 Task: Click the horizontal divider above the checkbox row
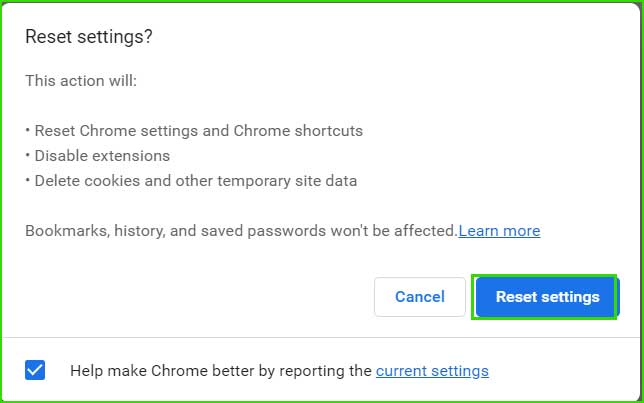pos(322,338)
